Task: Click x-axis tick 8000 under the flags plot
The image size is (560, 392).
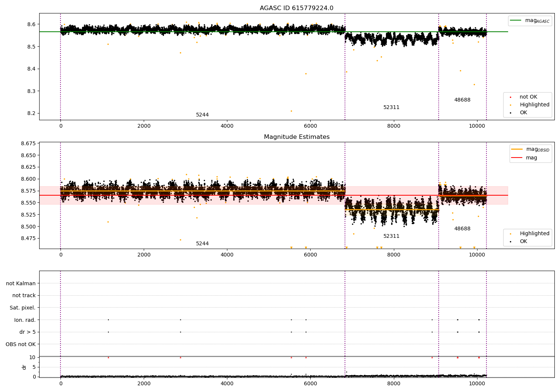Action: coord(393,384)
